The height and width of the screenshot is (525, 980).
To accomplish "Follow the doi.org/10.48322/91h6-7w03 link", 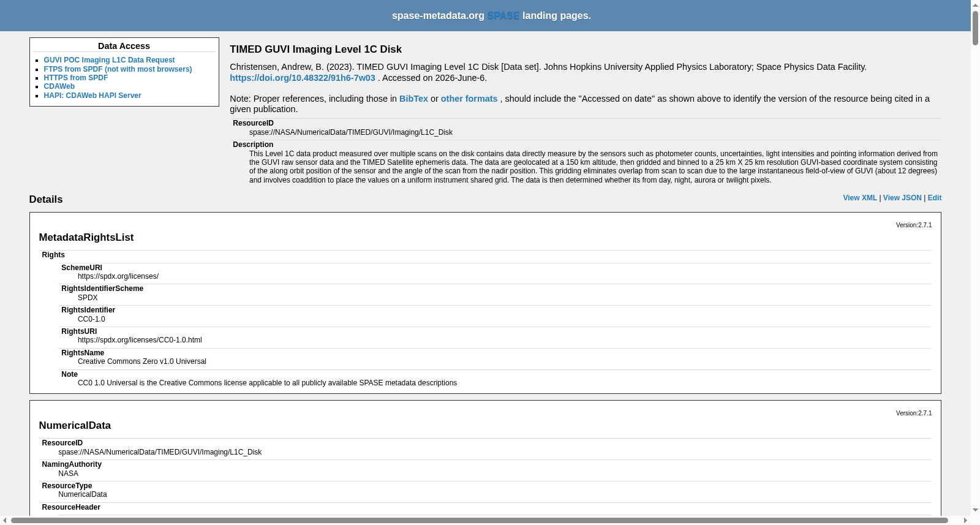I will tap(303, 78).
